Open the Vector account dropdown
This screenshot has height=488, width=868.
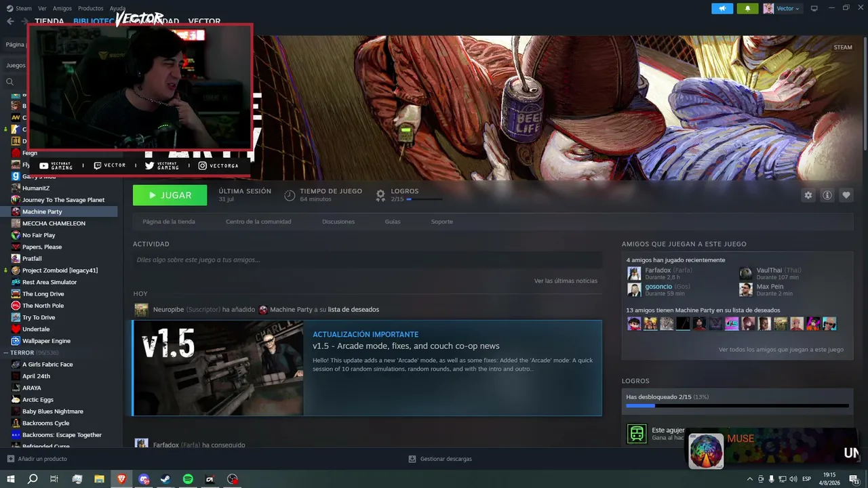click(x=782, y=8)
